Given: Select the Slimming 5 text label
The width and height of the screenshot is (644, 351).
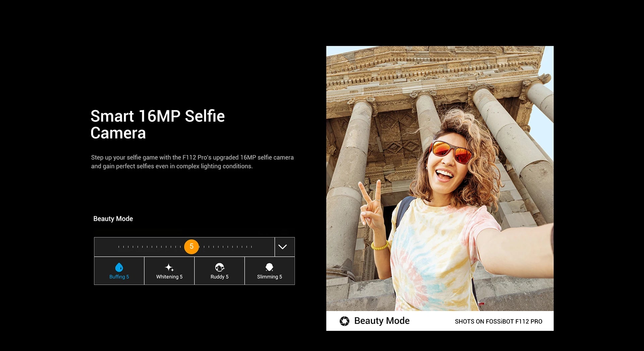Looking at the screenshot, I should click(x=269, y=277).
